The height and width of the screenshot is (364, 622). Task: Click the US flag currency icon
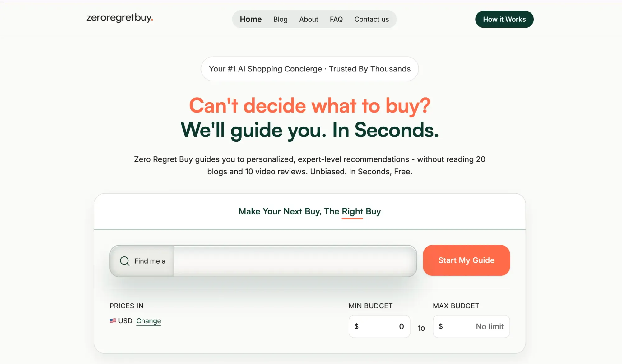113,320
